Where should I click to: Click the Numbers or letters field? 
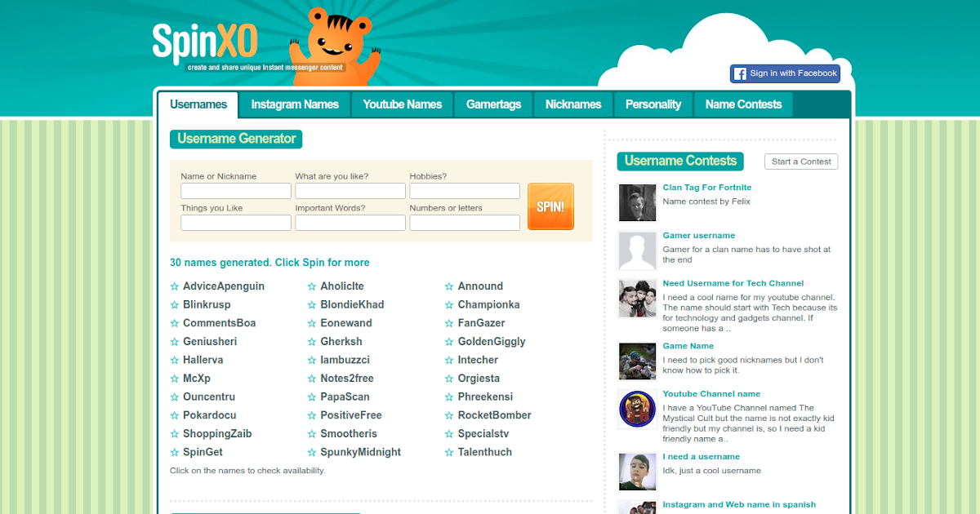click(x=465, y=223)
